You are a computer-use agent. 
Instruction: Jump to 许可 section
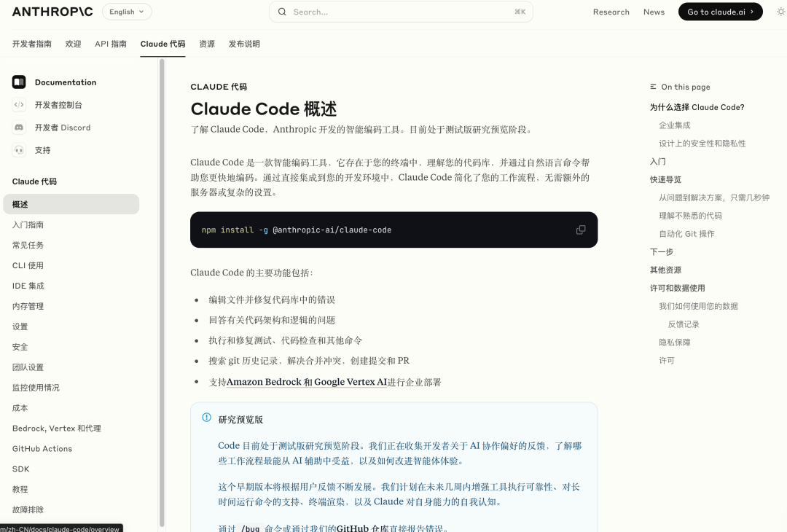[x=667, y=360]
